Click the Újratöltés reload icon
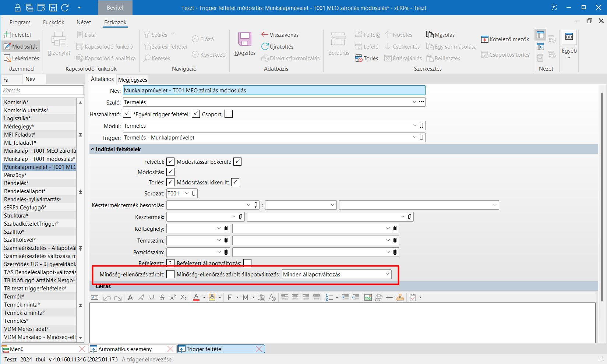The image size is (607, 364). coord(265,46)
